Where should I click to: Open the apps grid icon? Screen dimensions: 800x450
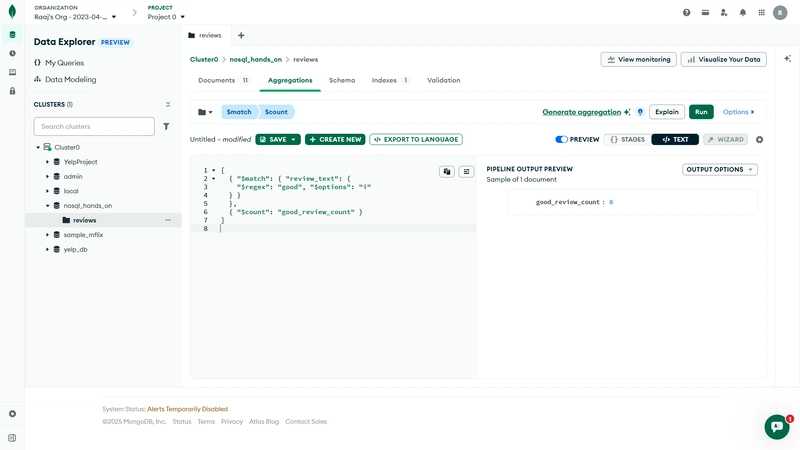coord(761,12)
